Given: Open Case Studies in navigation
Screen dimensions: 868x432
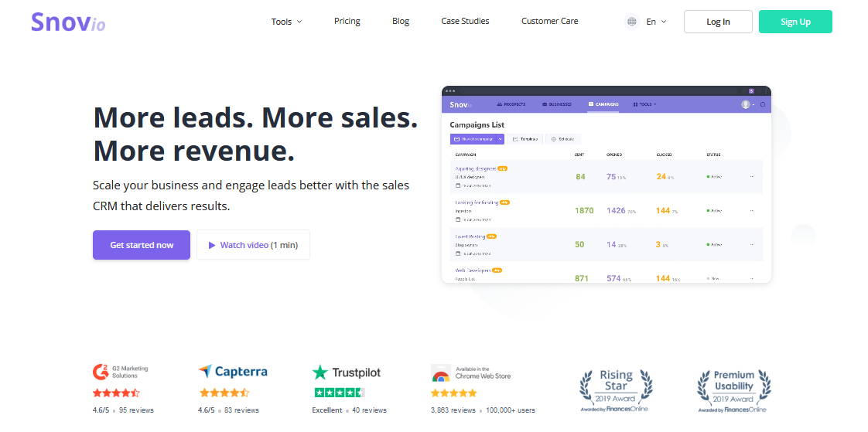Looking at the screenshot, I should (x=465, y=21).
